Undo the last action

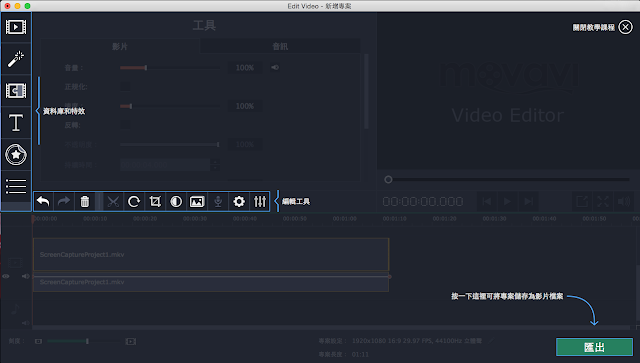43,201
